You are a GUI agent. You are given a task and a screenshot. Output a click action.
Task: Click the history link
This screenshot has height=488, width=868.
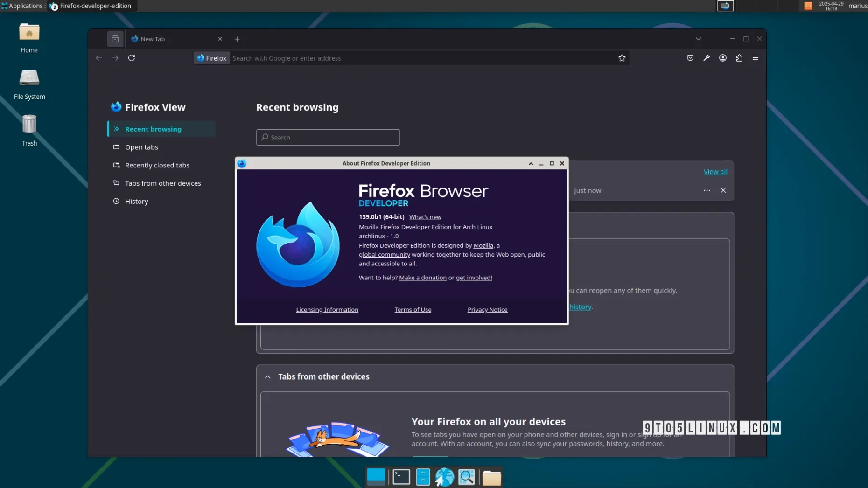580,307
